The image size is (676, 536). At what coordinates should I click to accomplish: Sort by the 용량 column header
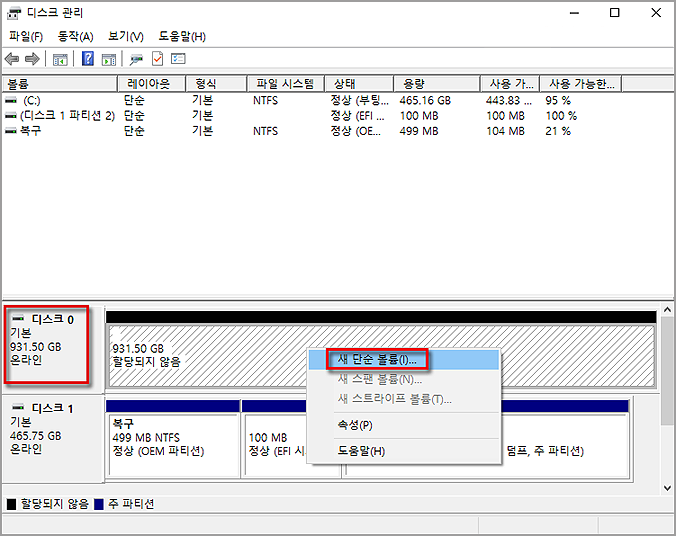437,84
